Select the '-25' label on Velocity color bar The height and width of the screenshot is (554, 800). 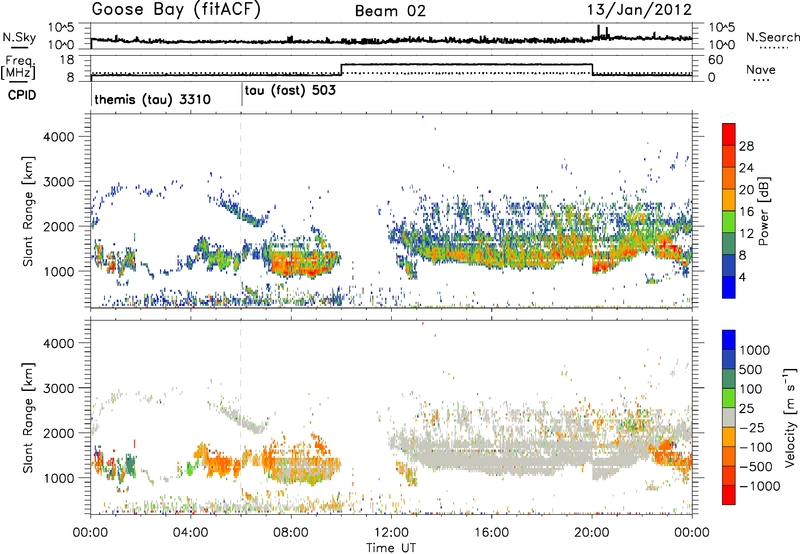pos(754,427)
